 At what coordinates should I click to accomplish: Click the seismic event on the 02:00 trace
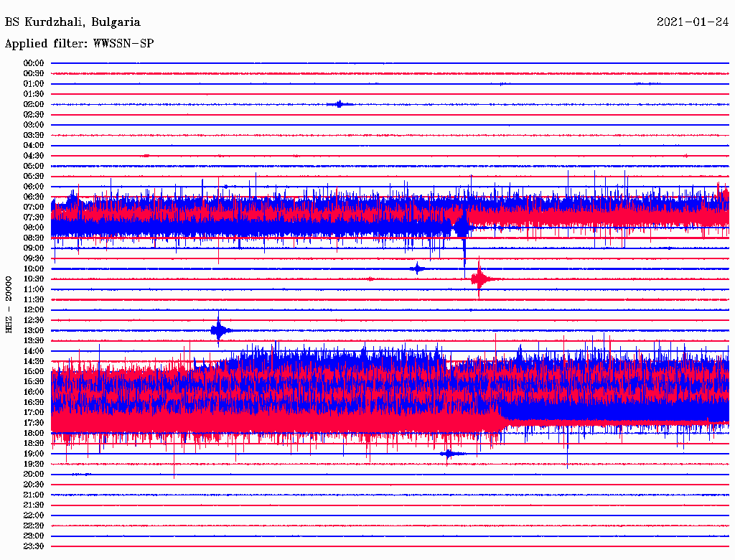click(340, 104)
